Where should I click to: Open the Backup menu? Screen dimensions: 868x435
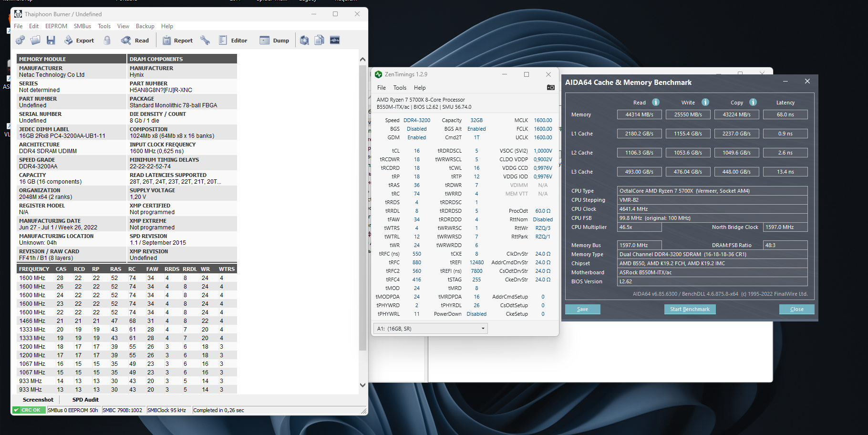tap(145, 26)
